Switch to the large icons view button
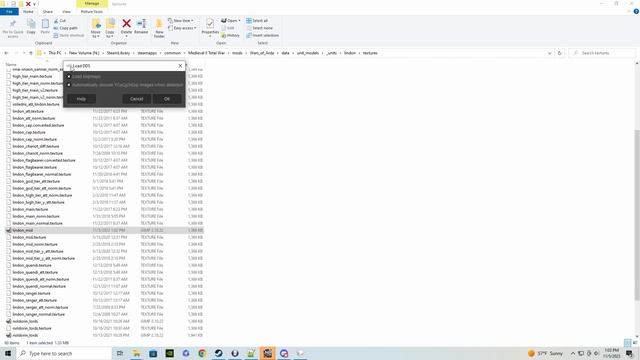 635,343
